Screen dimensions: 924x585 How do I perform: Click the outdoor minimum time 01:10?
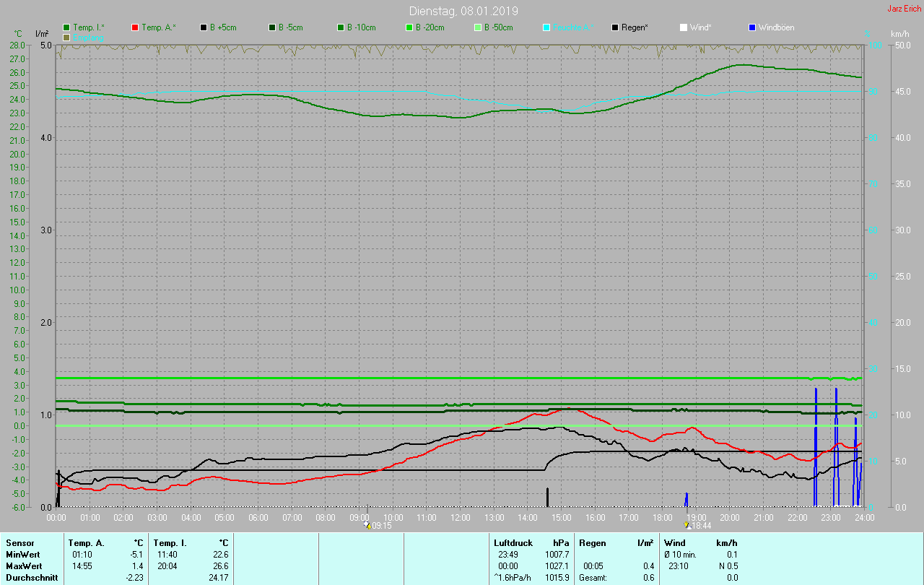pyautogui.click(x=82, y=554)
